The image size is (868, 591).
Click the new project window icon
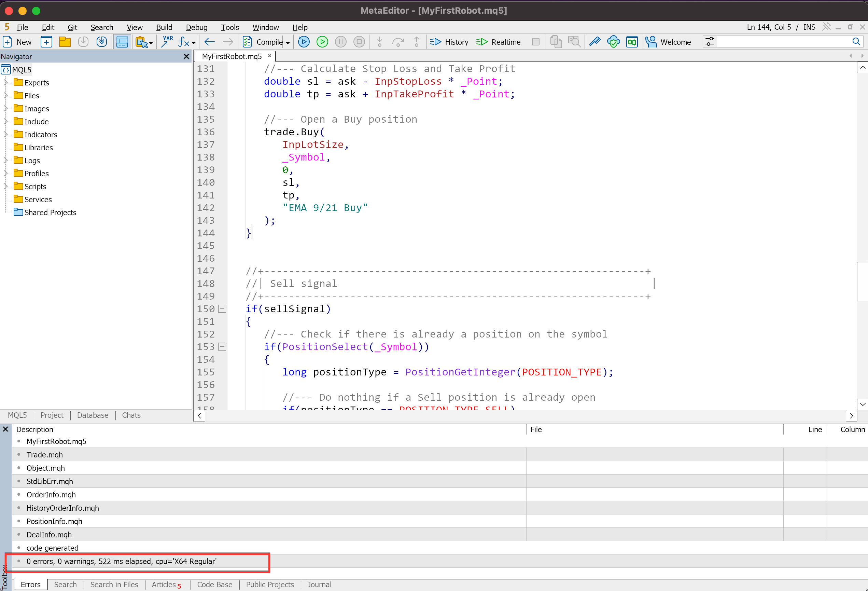46,42
